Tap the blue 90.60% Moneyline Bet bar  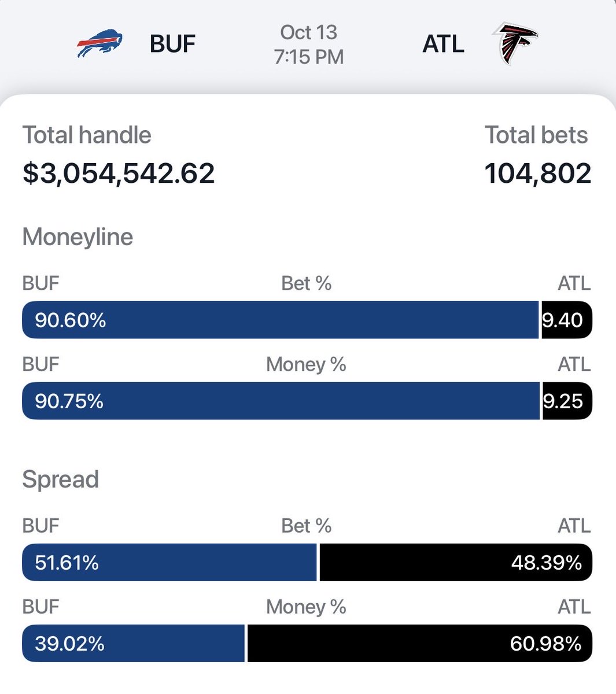(281, 320)
